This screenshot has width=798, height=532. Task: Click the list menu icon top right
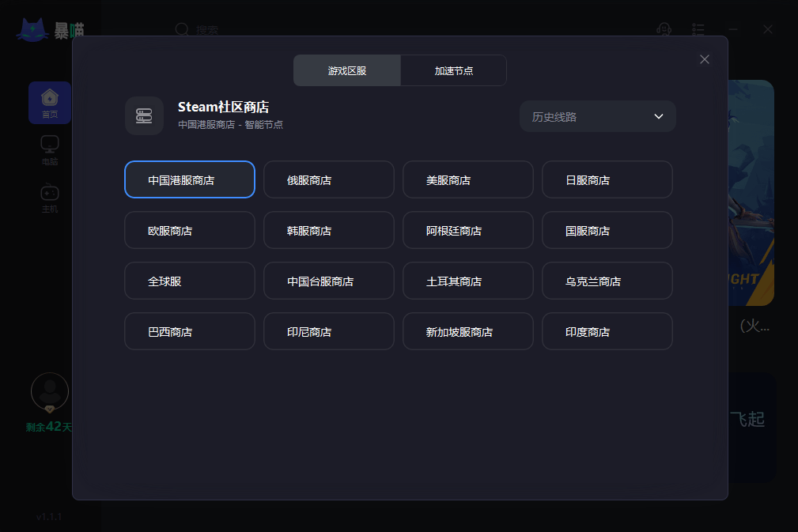click(698, 29)
